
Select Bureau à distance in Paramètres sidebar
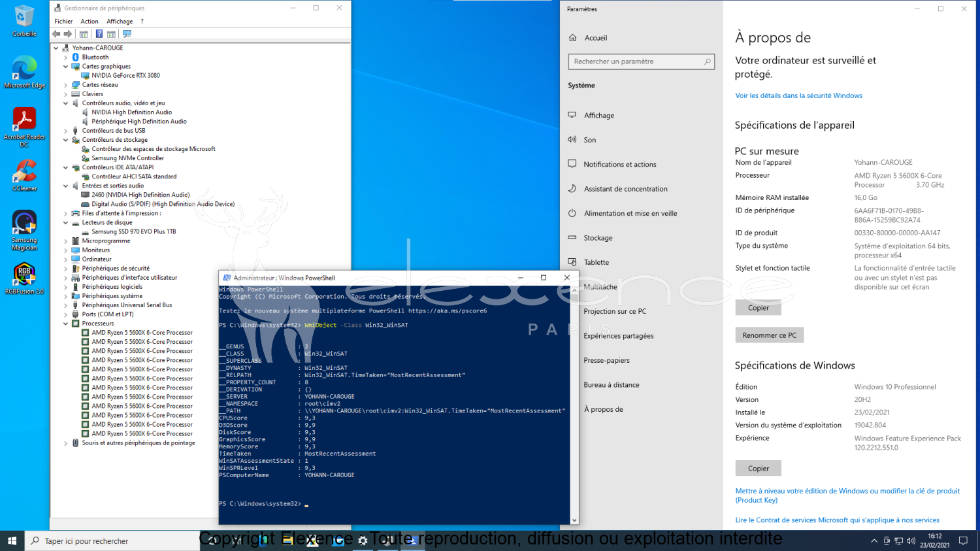[x=612, y=385]
